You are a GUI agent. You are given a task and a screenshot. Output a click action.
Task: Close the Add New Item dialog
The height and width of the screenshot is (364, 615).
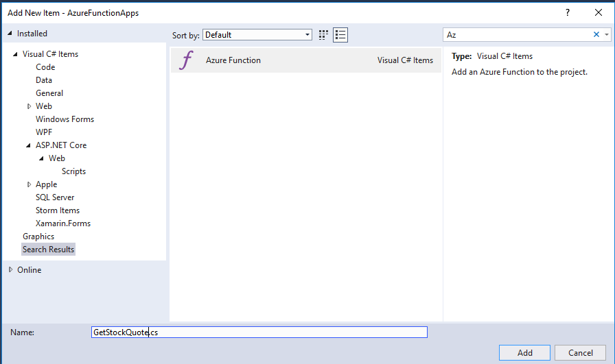(599, 12)
